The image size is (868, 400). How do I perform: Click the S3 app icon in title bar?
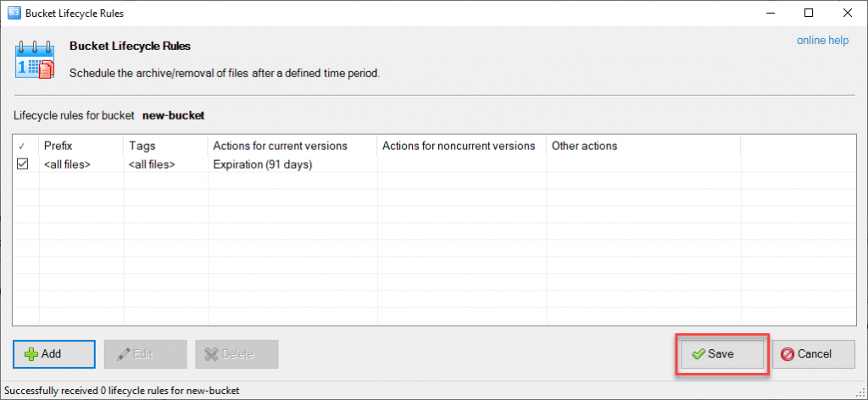[x=14, y=14]
